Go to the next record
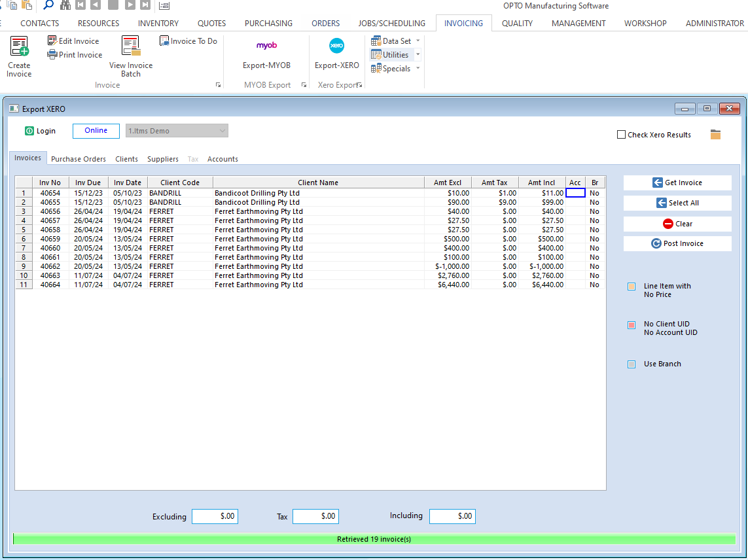748x560 pixels. (x=130, y=5)
